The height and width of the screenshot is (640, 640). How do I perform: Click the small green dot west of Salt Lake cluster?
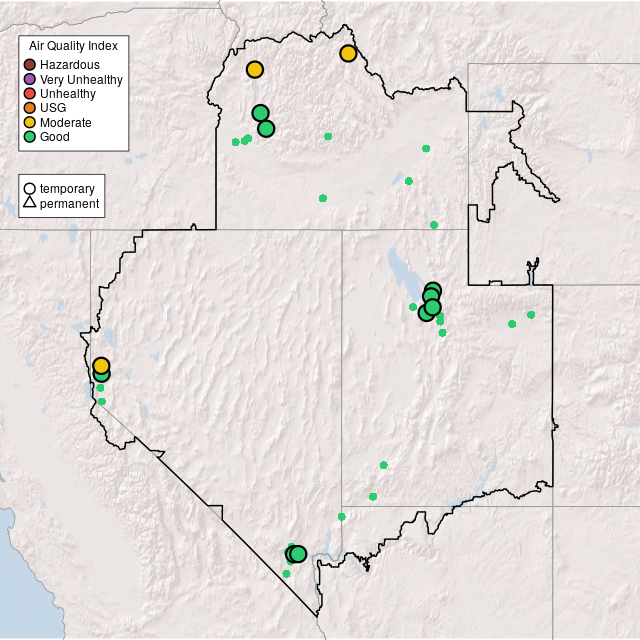click(x=412, y=306)
